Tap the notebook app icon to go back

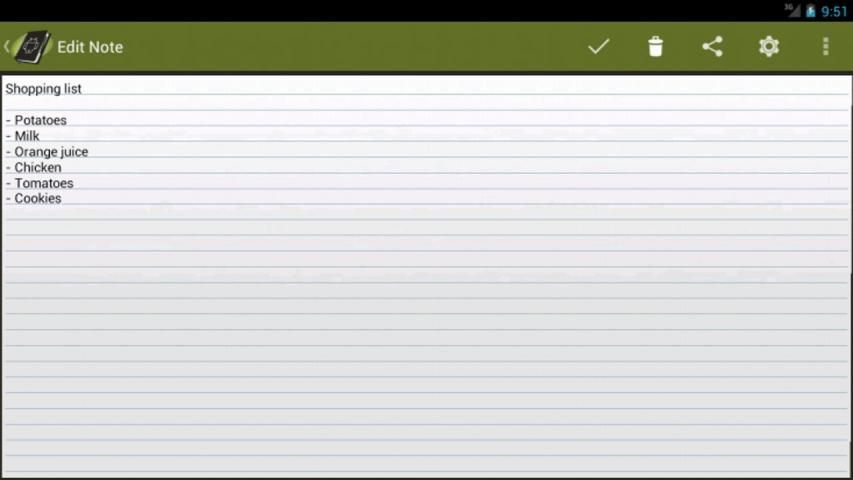click(32, 47)
